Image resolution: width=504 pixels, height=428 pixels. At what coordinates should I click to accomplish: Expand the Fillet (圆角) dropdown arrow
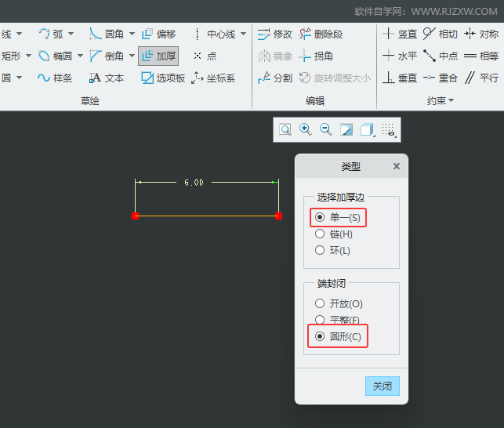(132, 34)
